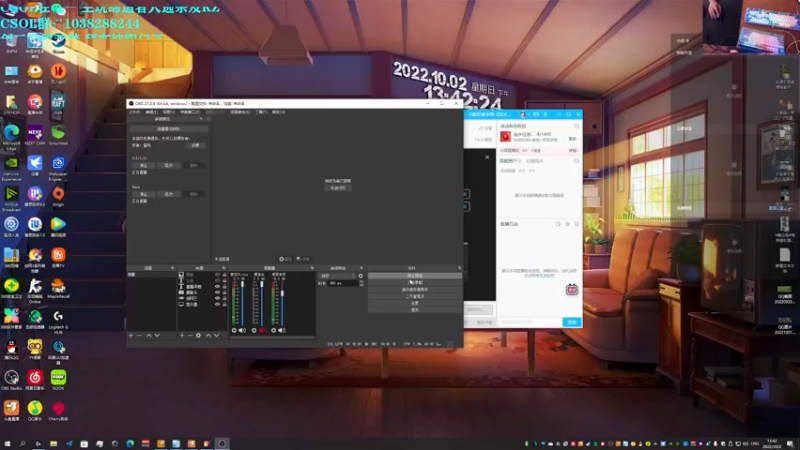Open GeForce Experience desktop icon

click(11, 168)
